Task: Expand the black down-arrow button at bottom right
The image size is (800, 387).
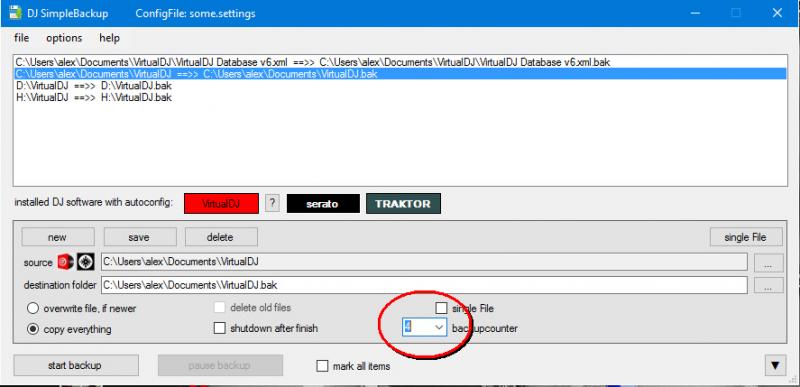Action: pyautogui.click(x=775, y=365)
